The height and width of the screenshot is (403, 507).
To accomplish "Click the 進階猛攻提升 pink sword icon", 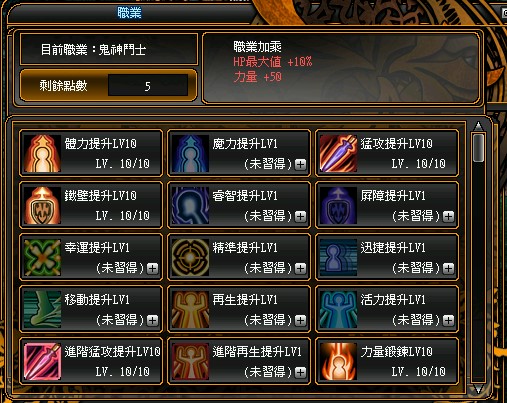I will point(42,361).
